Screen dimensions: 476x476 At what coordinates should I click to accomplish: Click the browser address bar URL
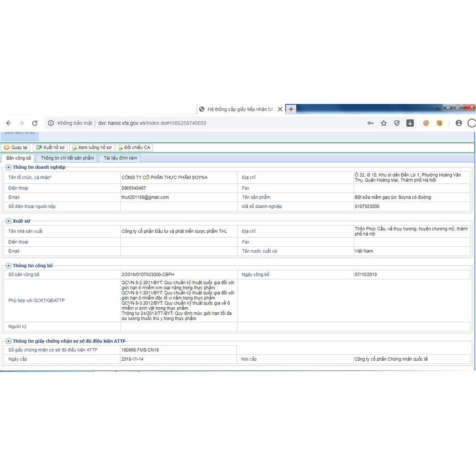coord(152,123)
